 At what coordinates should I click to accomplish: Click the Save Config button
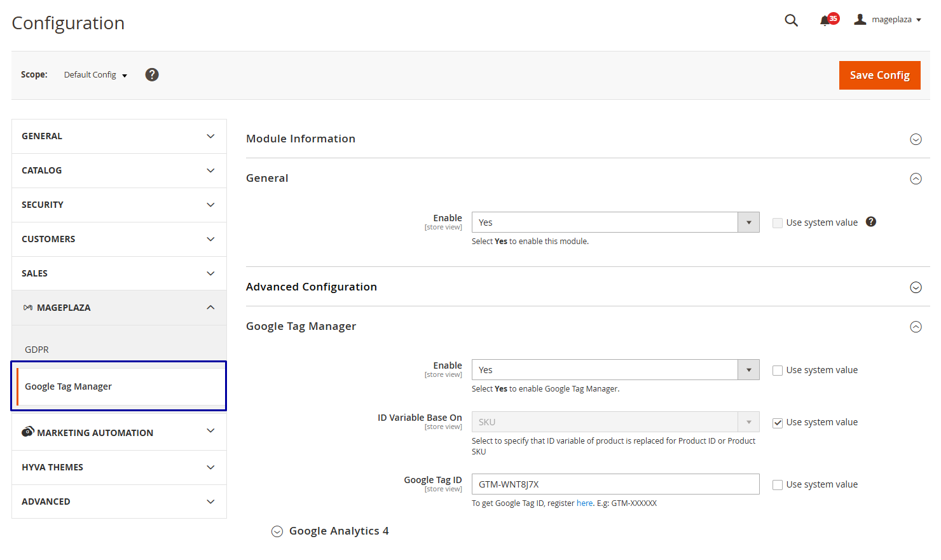click(x=879, y=75)
